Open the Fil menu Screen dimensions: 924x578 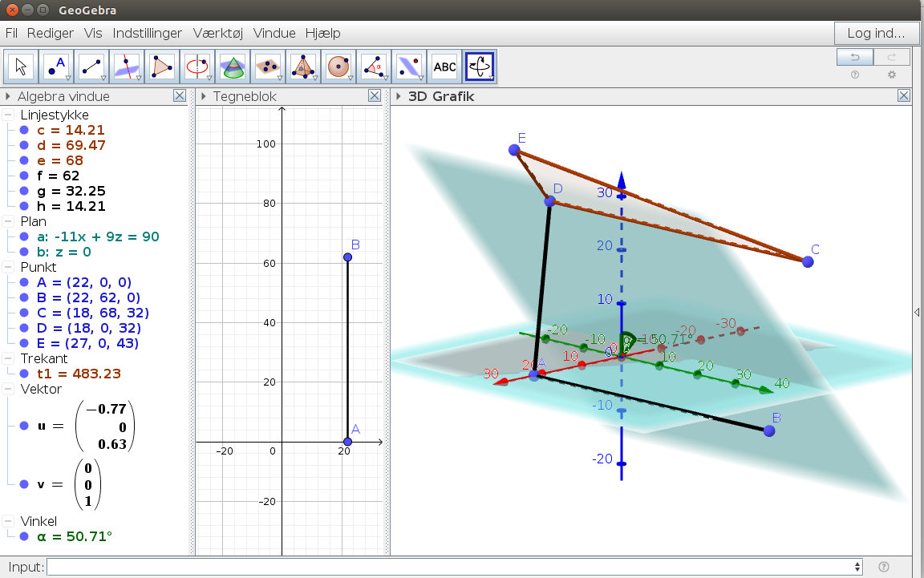(x=11, y=33)
